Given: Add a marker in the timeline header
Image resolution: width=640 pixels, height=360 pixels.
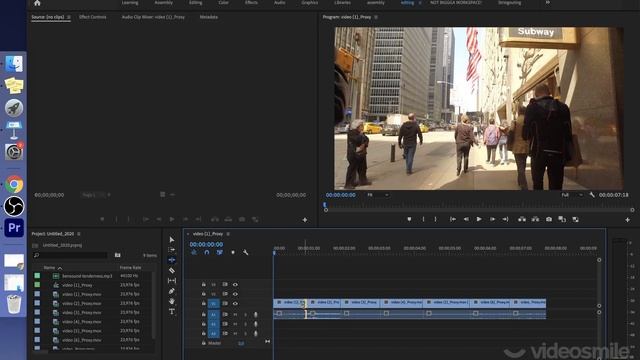Looking at the screenshot, I should [233, 253].
